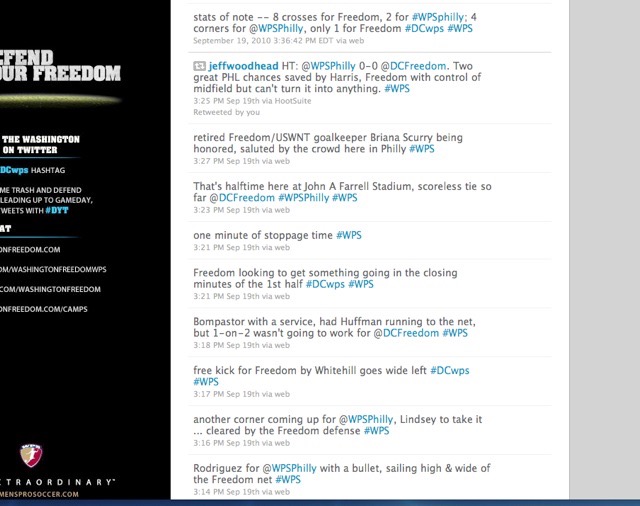This screenshot has width=640, height=506.
Task: Open 3:18 PM Sep 19th timestamp
Action: pyautogui.click(x=227, y=346)
